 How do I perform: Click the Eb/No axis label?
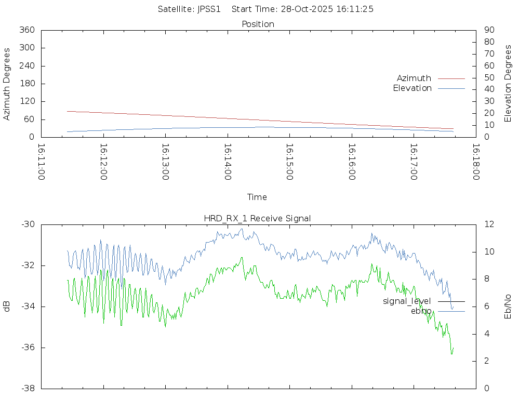pyautogui.click(x=508, y=307)
